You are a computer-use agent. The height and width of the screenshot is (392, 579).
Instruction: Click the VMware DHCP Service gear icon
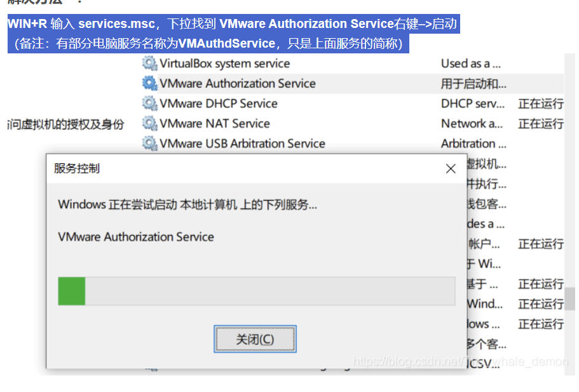coord(149,104)
